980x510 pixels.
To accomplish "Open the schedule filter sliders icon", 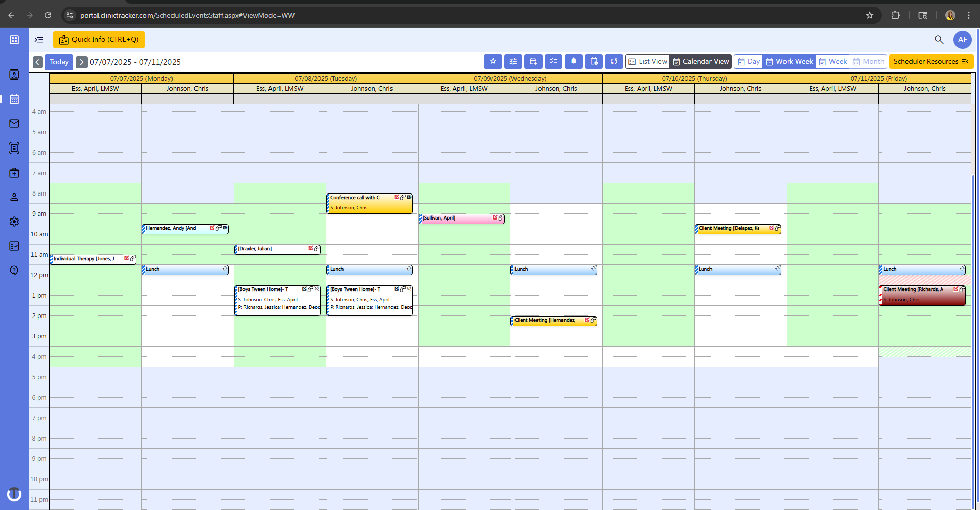I will tap(513, 61).
